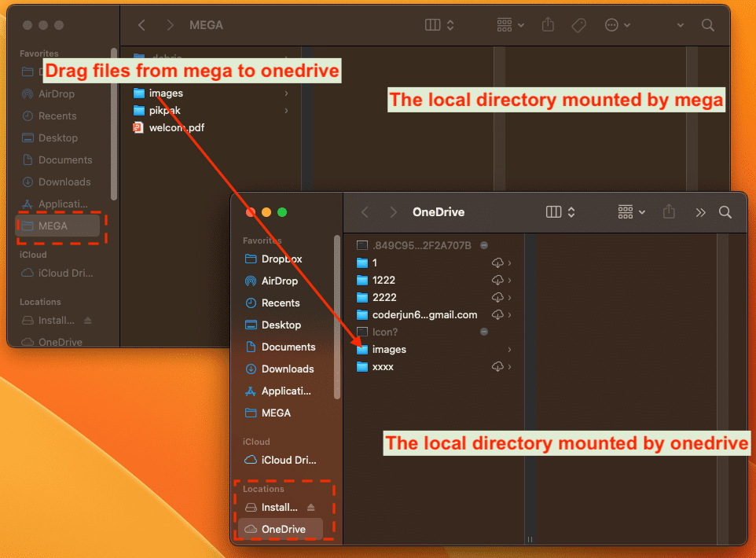Viewport: 756px width, 558px height.
Task: Expand the images folder chevron in OneDrive window
Action: tap(509, 350)
